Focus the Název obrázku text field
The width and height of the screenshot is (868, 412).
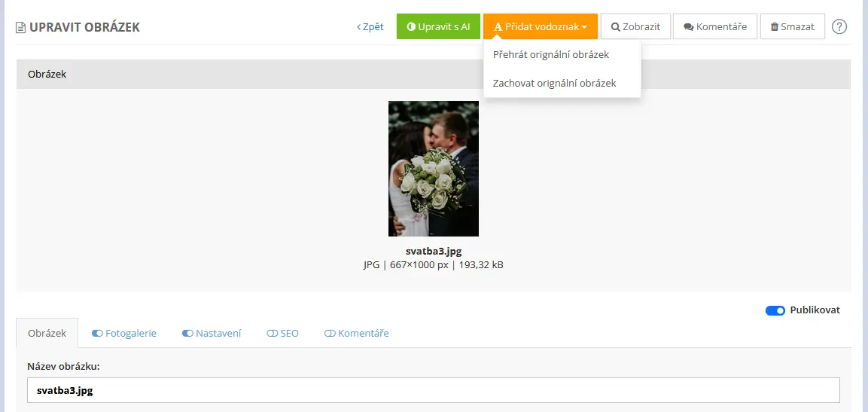click(x=434, y=390)
